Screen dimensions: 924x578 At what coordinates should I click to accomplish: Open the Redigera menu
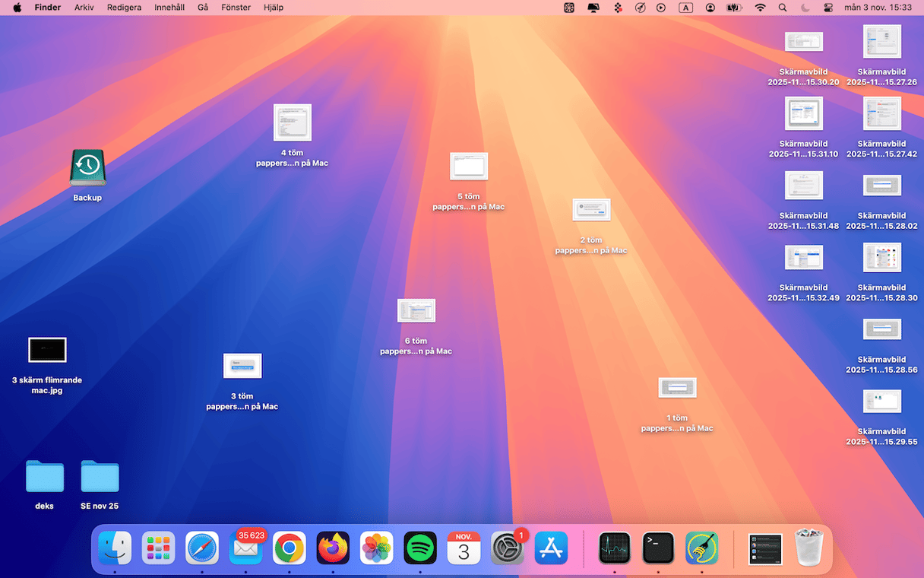coord(124,8)
